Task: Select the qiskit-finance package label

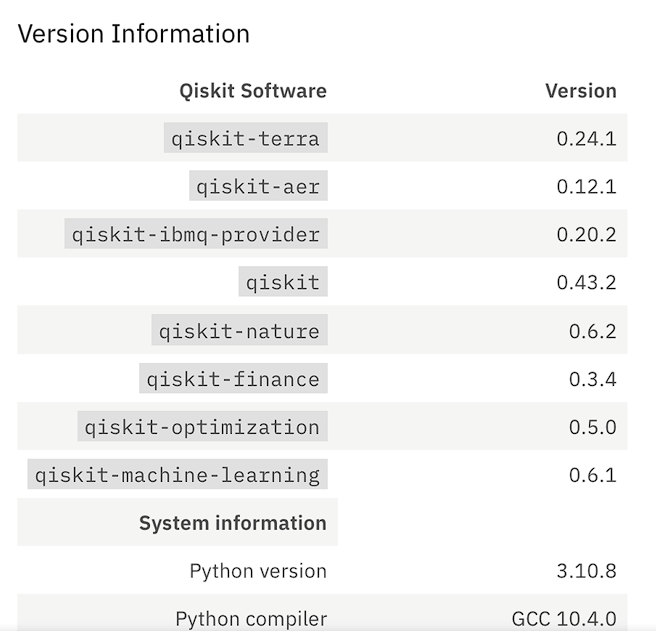Action: point(233,379)
